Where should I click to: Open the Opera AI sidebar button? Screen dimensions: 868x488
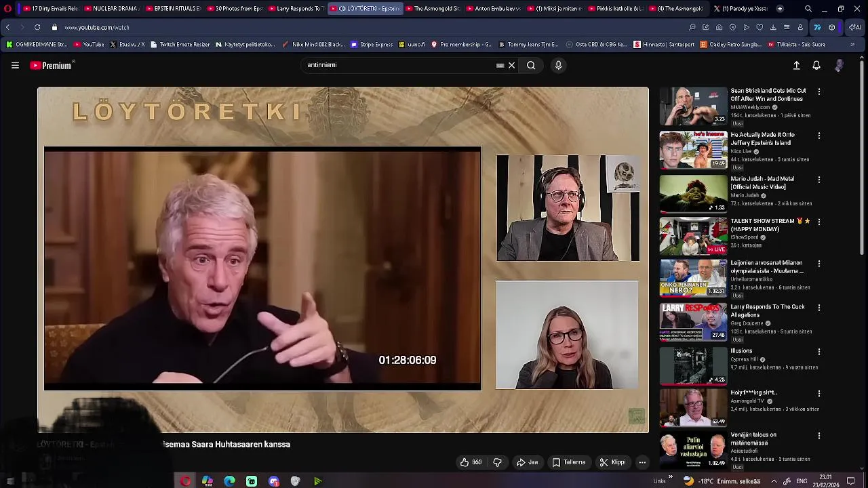point(855,27)
